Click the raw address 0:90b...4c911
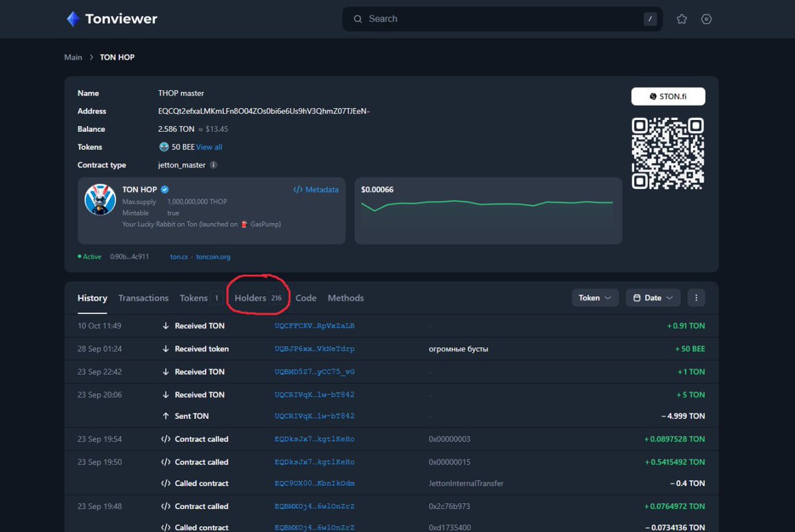This screenshot has width=795, height=532. point(129,256)
